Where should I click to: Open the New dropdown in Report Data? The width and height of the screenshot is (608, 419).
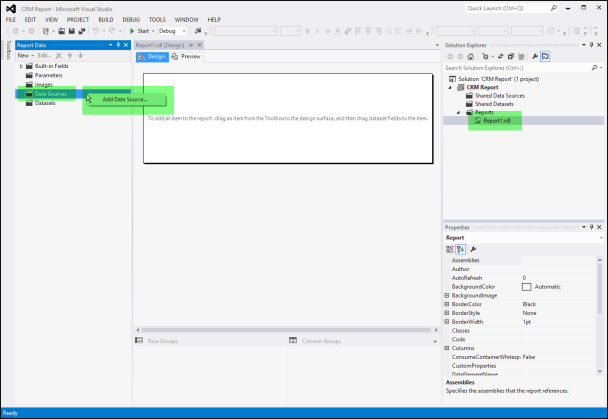pos(26,55)
